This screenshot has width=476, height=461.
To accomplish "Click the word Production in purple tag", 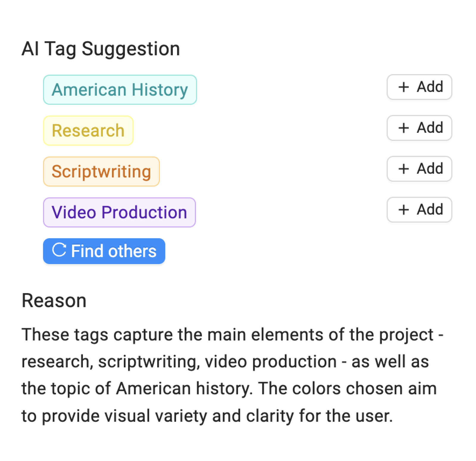I will 144,212.
